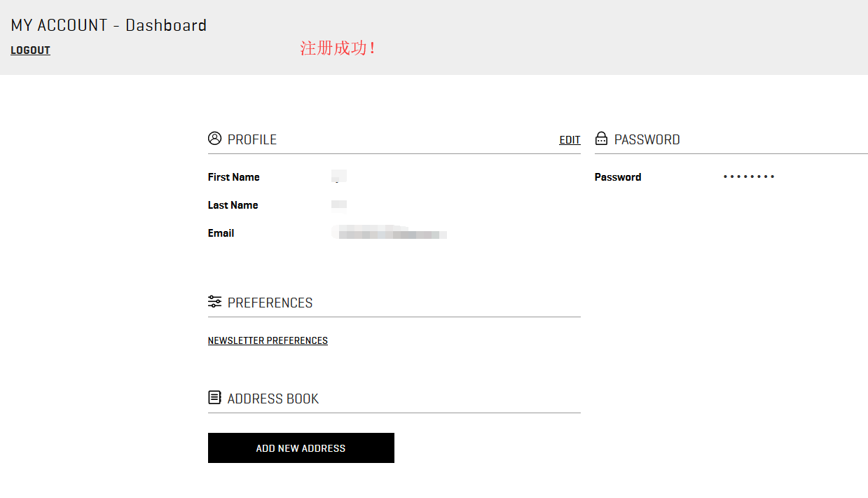Image resolution: width=868 pixels, height=498 pixels.
Task: Click the ADDRESS BOOK section heading
Action: [x=273, y=399]
